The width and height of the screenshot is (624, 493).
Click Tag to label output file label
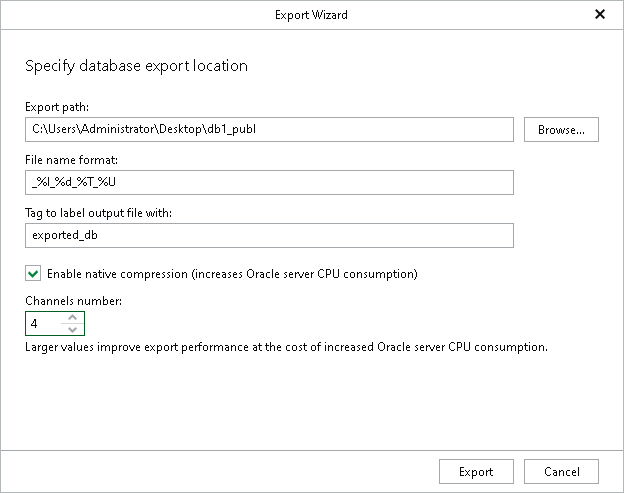tap(98, 213)
